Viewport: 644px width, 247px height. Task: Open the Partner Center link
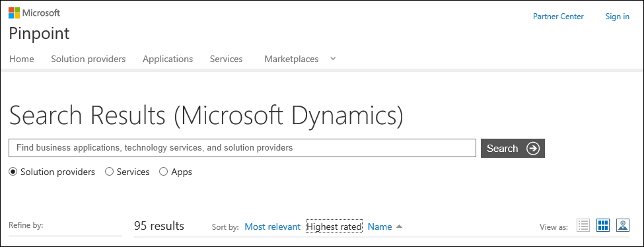(558, 17)
